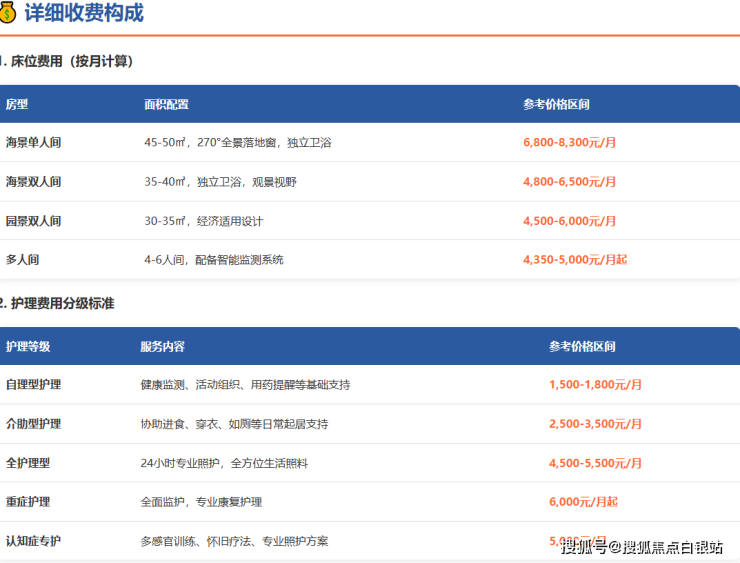Select the 园景双人间 row label
Image resolution: width=740 pixels, height=563 pixels.
[x=33, y=220]
